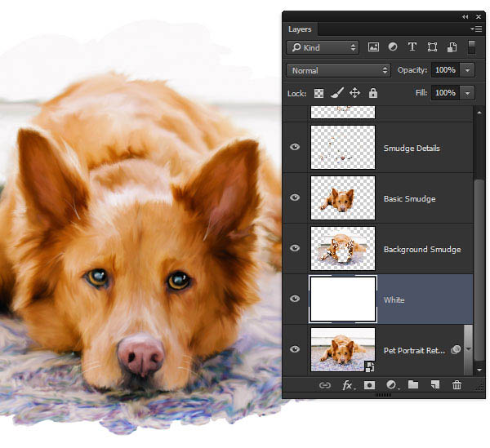
Task: Expand smart filters on Pet Portrait layer
Action: pyautogui.click(x=468, y=349)
